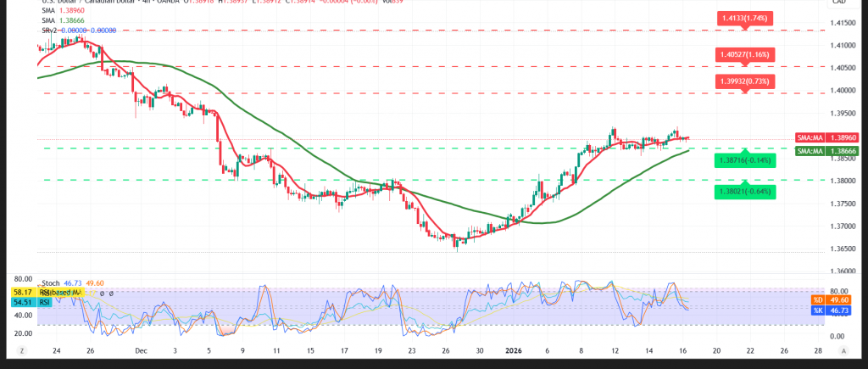Click the green 1.38716 (-0.14%) support label
The image size is (868, 369).
745,159
